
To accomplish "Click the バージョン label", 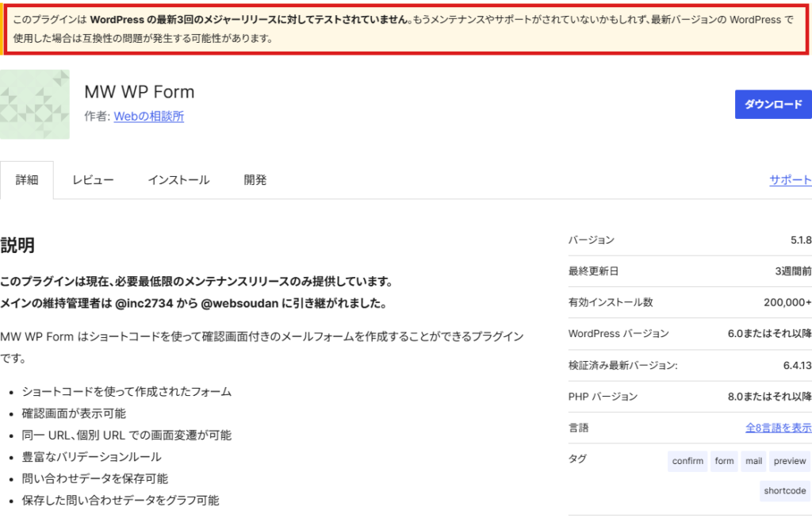I will pyautogui.click(x=592, y=240).
